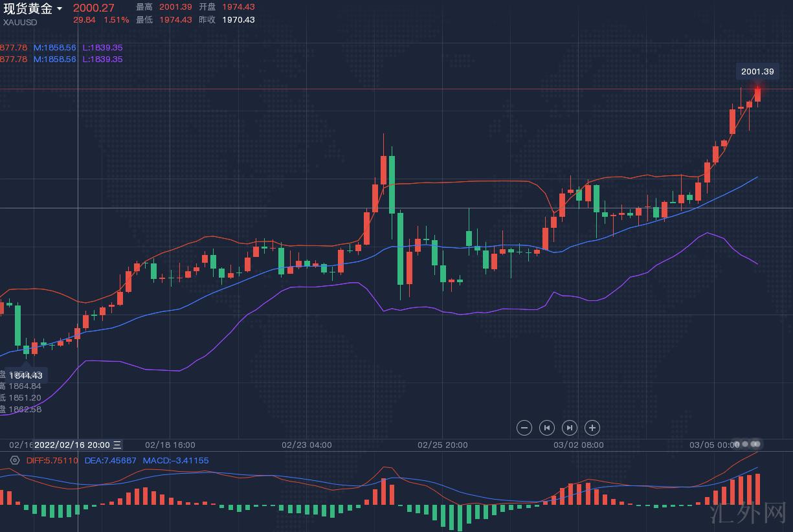Click the MACD:-3.41155 indicator label

(x=175, y=460)
